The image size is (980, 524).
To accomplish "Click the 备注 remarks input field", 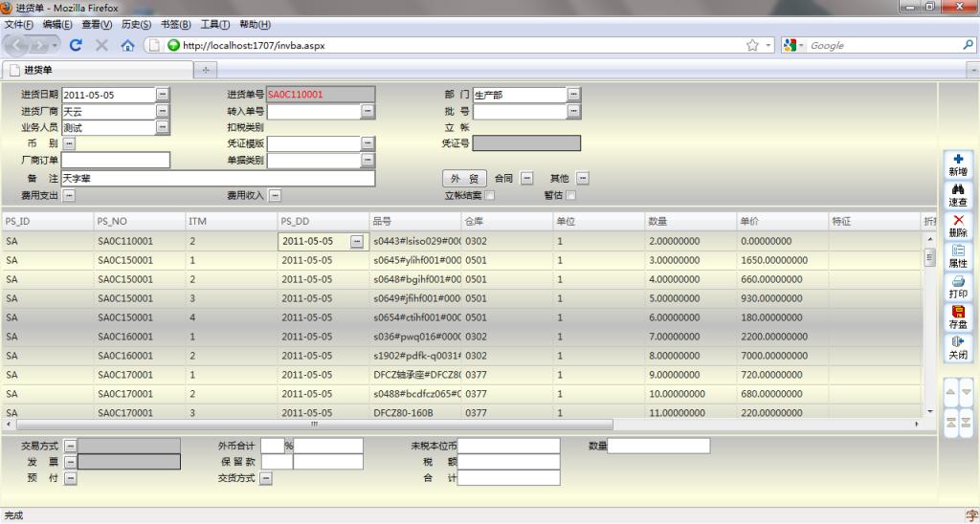I will point(218,178).
